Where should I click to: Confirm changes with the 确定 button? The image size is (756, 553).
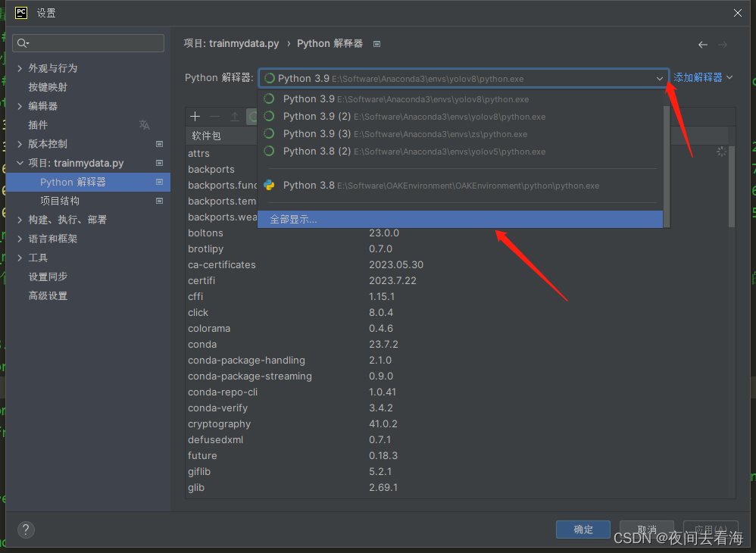(x=583, y=530)
